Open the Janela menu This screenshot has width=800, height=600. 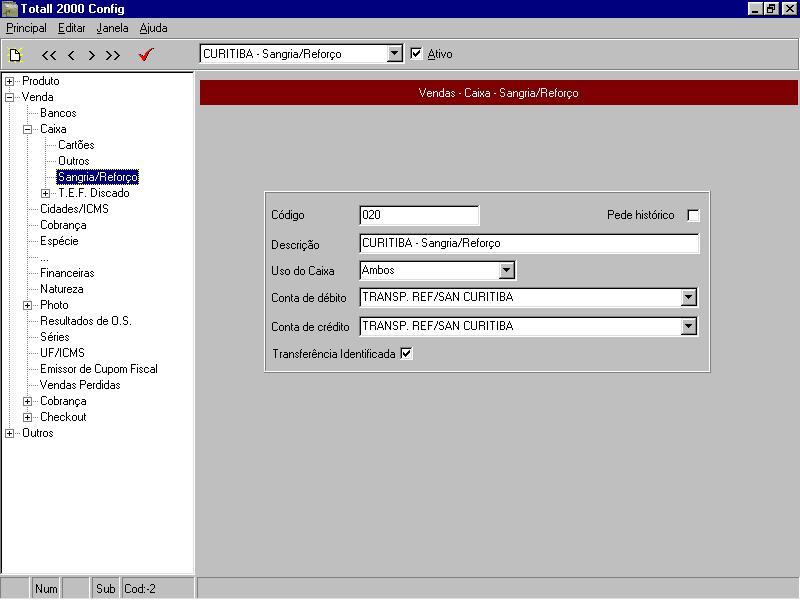click(x=112, y=28)
